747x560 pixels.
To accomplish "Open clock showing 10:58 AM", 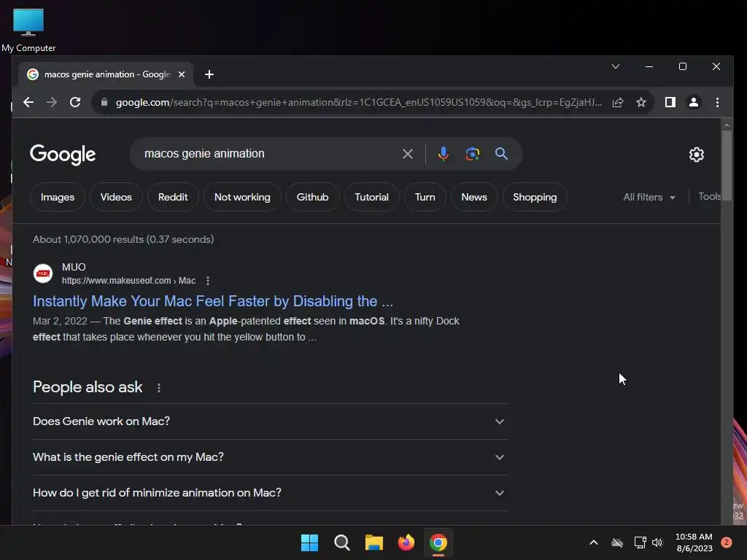I will [x=694, y=542].
